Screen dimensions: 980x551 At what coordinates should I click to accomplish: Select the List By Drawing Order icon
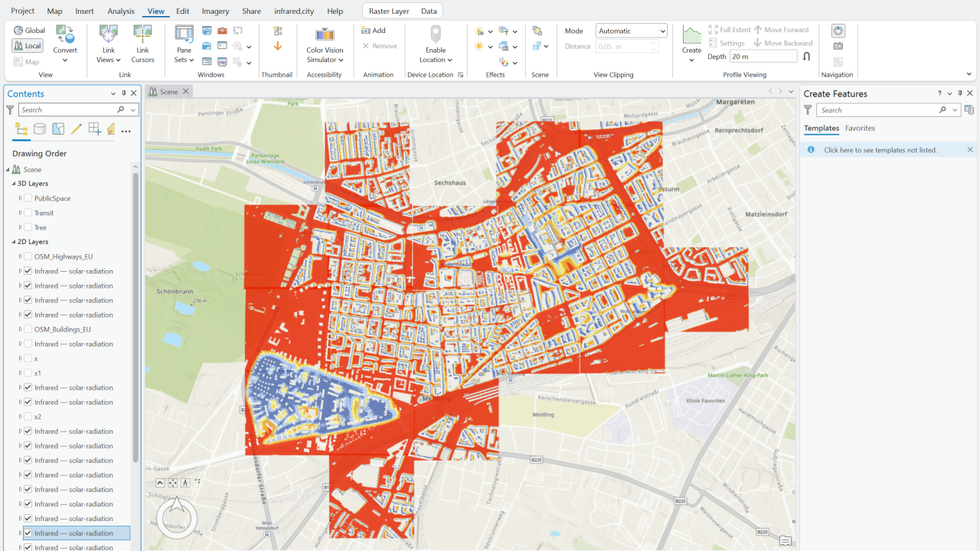click(x=21, y=129)
